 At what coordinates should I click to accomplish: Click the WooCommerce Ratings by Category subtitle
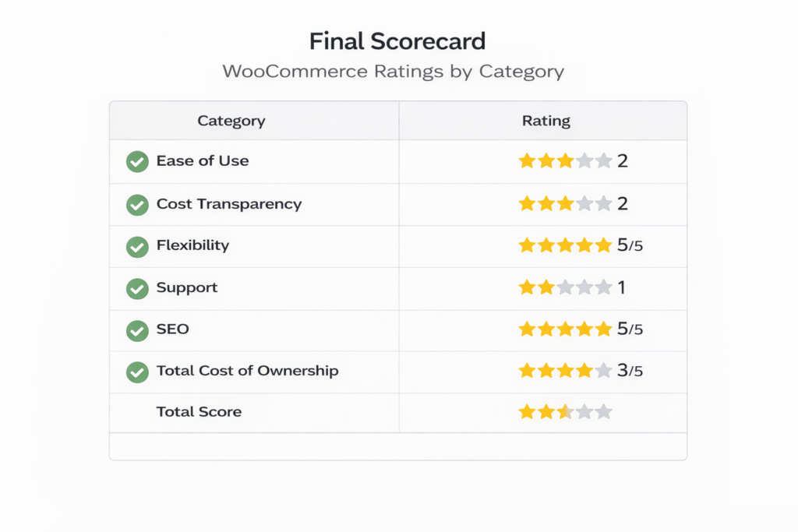393,72
